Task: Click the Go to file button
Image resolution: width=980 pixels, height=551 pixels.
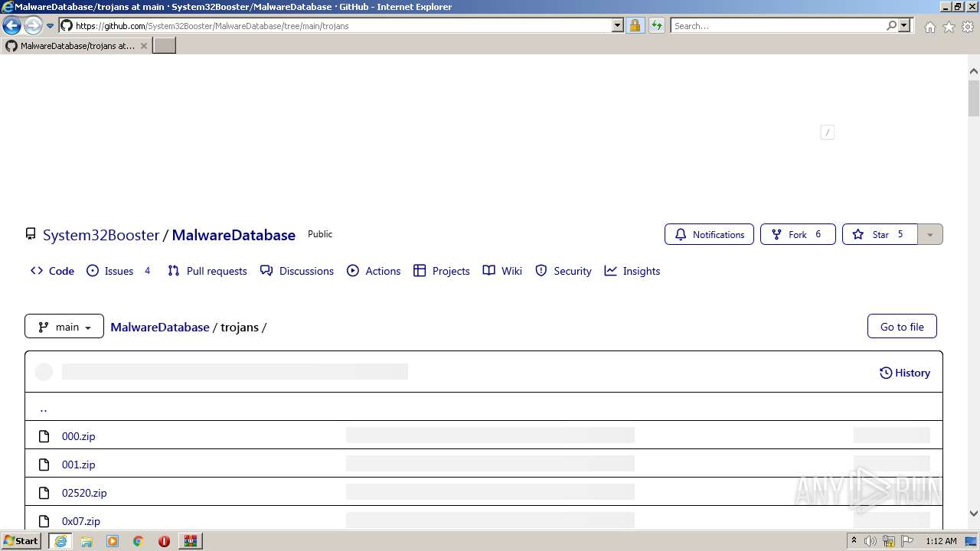Action: tap(902, 327)
